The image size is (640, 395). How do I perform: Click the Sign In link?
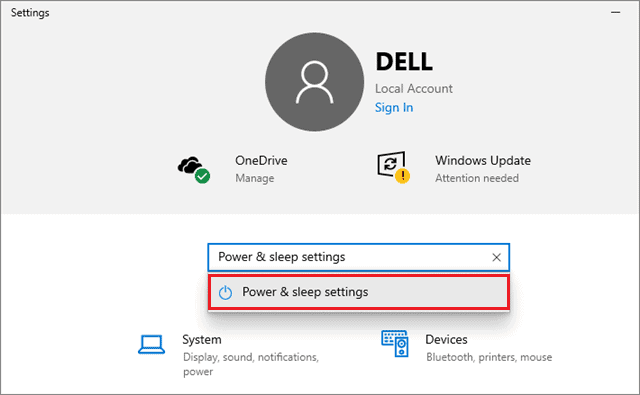[394, 107]
